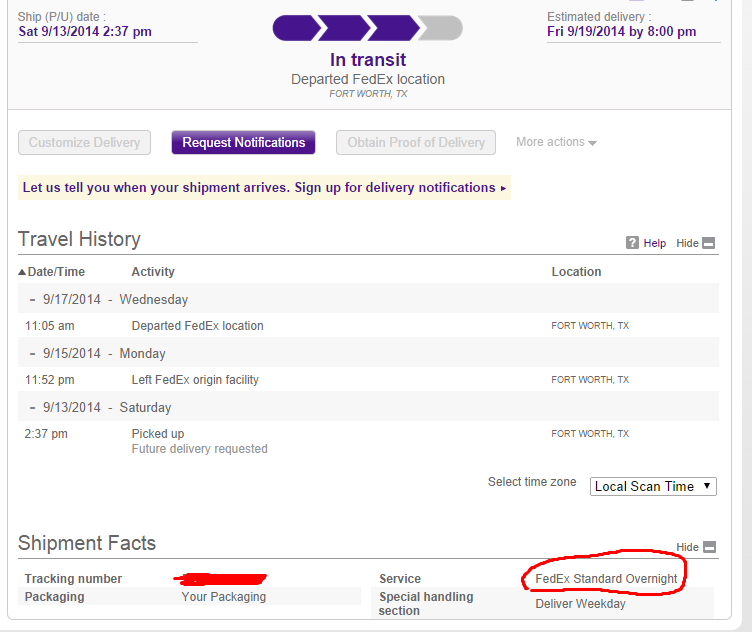Select the 11:52 pm time entry

(49, 380)
